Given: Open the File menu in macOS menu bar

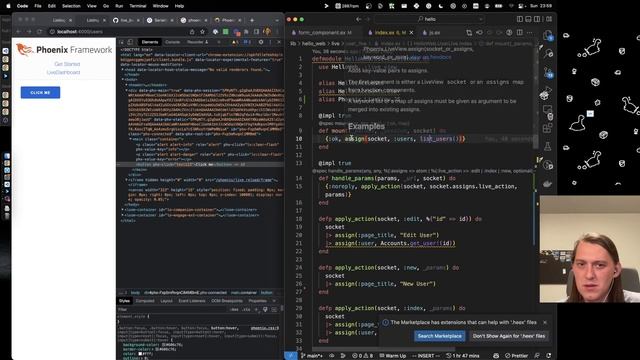Looking at the screenshot, I should 38,6.
